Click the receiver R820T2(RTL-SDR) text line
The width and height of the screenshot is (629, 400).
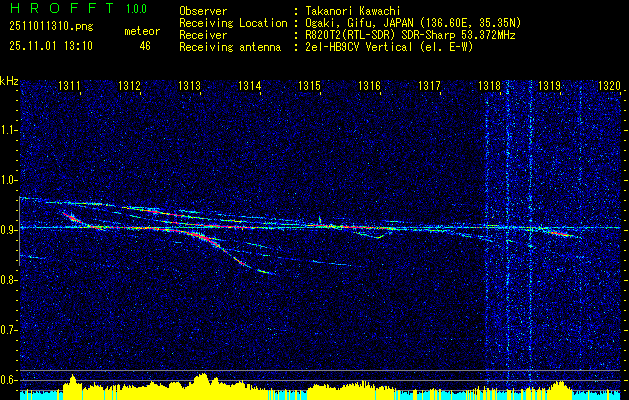[x=410, y=35]
